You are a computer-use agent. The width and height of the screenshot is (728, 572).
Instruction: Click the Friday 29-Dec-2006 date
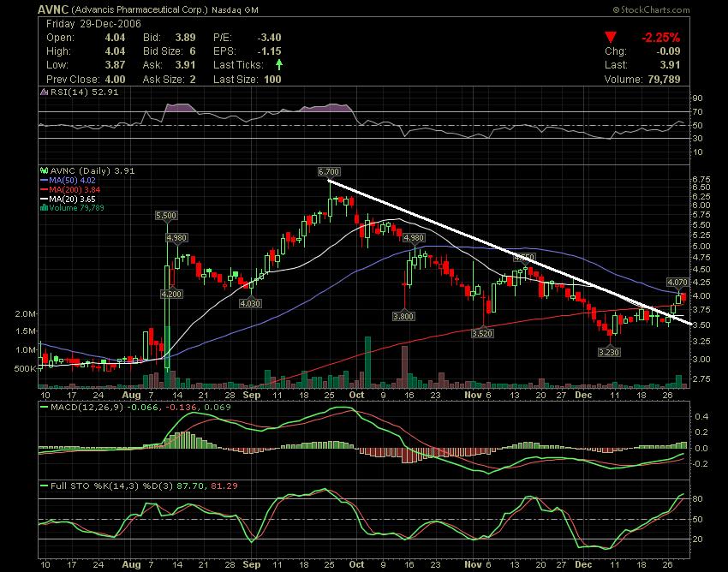point(94,24)
